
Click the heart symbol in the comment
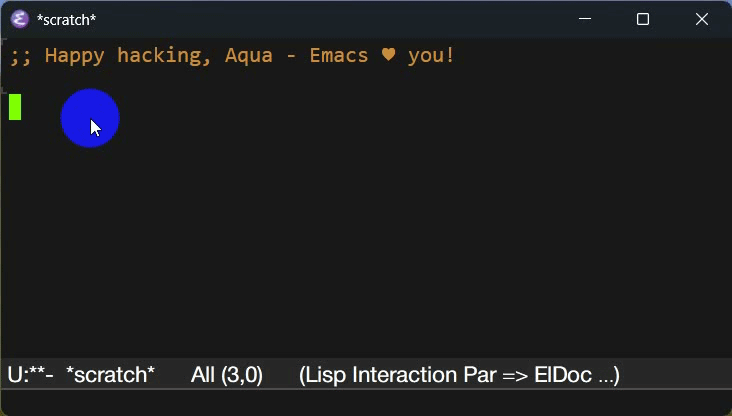point(388,55)
